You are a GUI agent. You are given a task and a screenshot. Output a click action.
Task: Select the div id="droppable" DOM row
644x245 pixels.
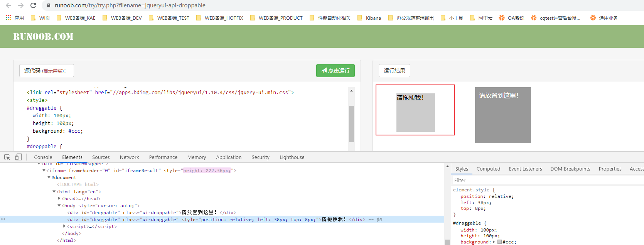pos(222,213)
